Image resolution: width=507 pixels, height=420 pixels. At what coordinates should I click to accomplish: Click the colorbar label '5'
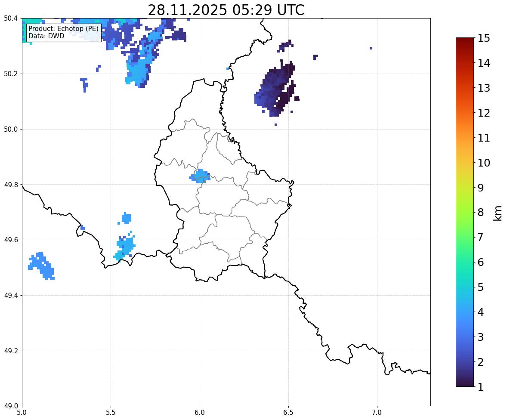click(481, 287)
